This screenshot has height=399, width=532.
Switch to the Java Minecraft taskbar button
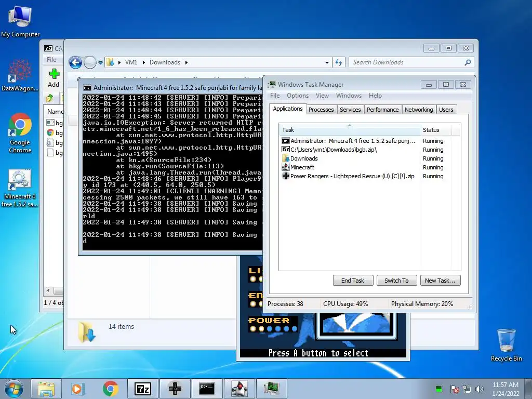click(x=239, y=389)
